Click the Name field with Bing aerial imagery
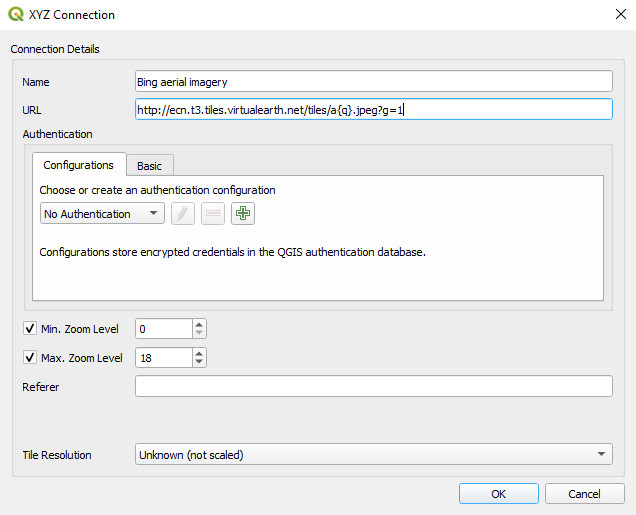 point(374,82)
